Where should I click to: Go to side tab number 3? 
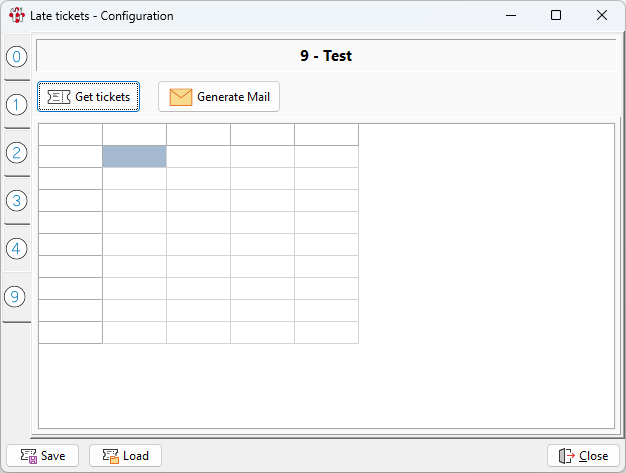(16, 200)
